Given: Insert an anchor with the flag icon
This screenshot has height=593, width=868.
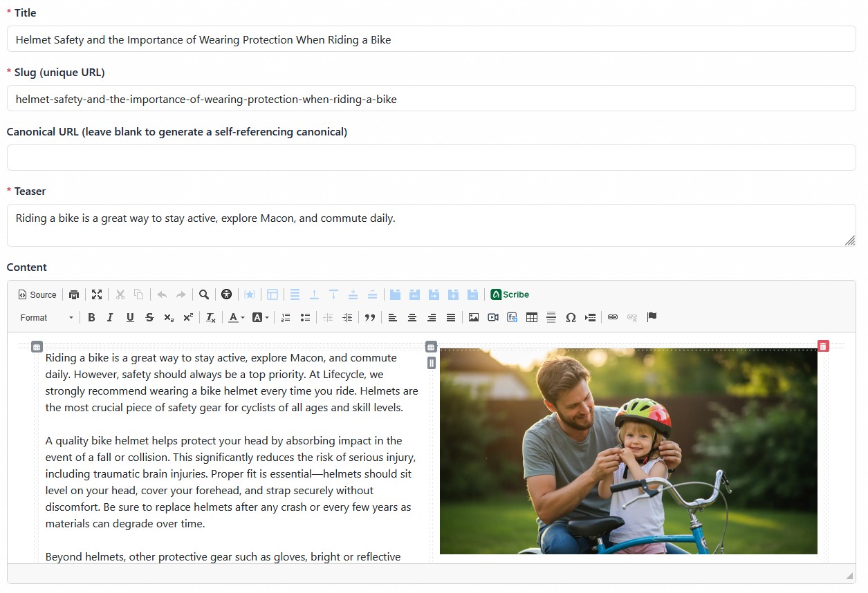Looking at the screenshot, I should tap(652, 317).
